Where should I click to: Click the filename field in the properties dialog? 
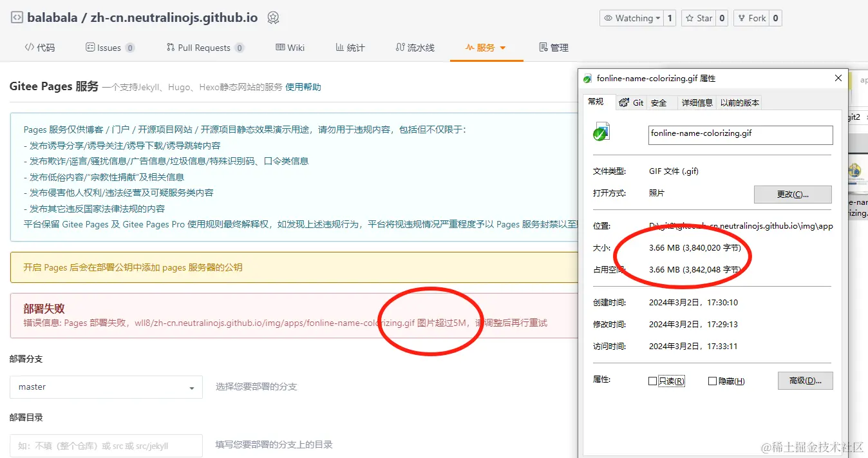click(x=741, y=135)
